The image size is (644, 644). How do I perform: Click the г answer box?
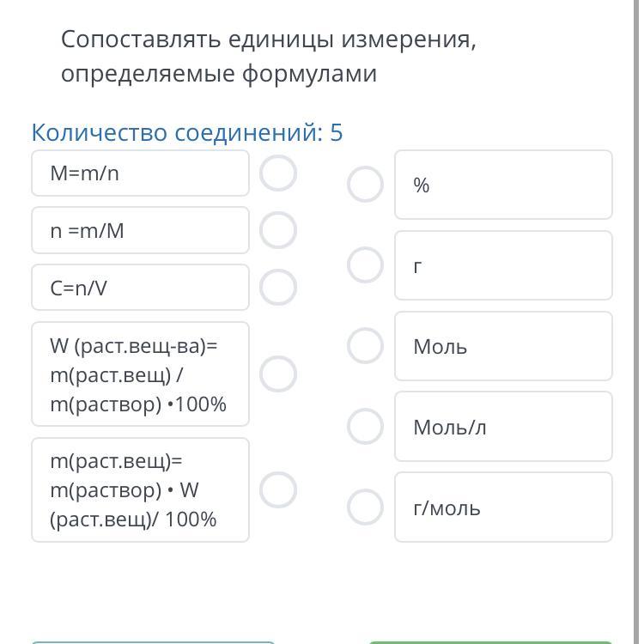pyautogui.click(x=503, y=265)
